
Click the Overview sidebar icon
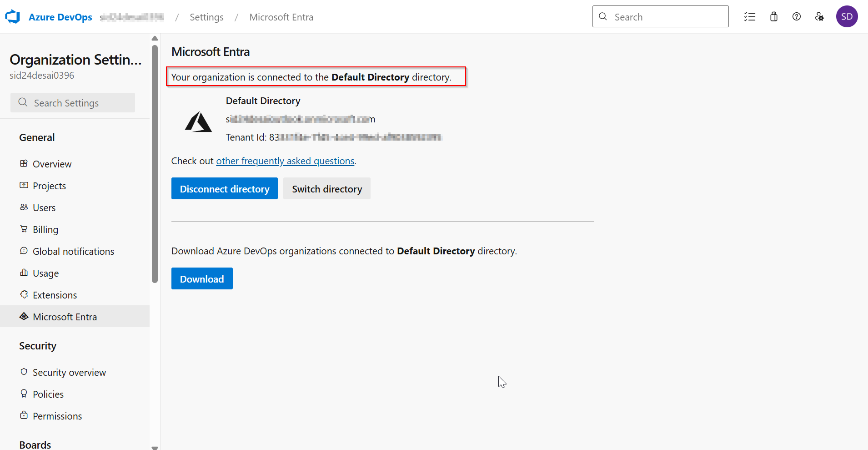click(24, 163)
